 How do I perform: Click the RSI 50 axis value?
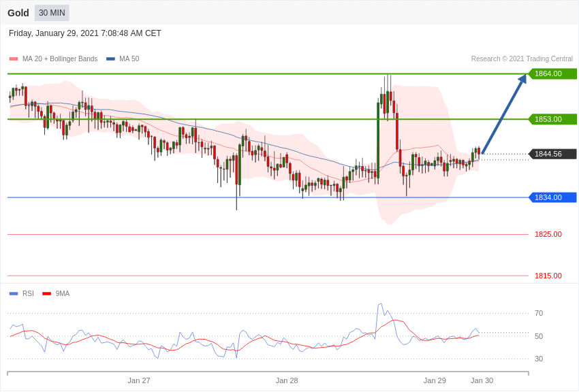tap(539, 336)
